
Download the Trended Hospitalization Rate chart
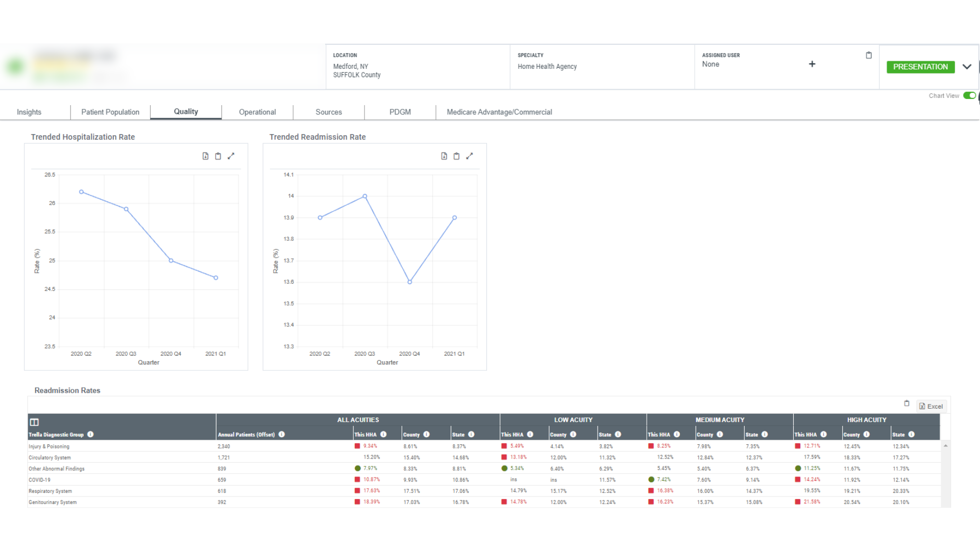(x=206, y=156)
